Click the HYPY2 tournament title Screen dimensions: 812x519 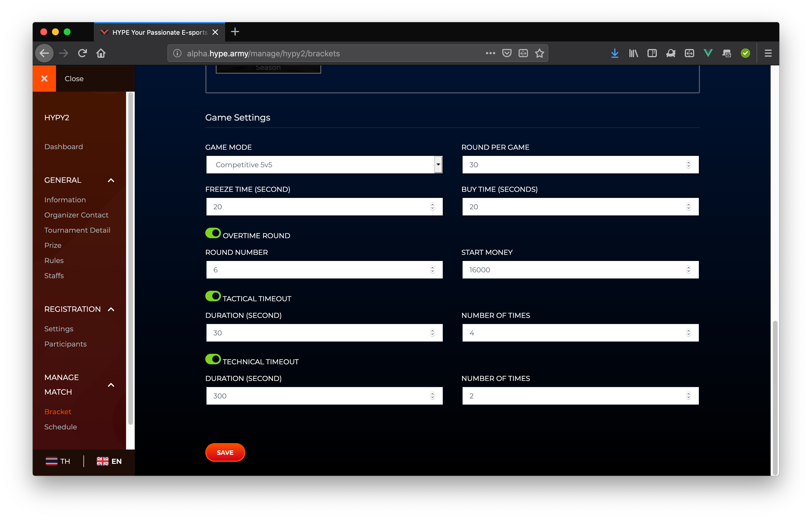[57, 117]
